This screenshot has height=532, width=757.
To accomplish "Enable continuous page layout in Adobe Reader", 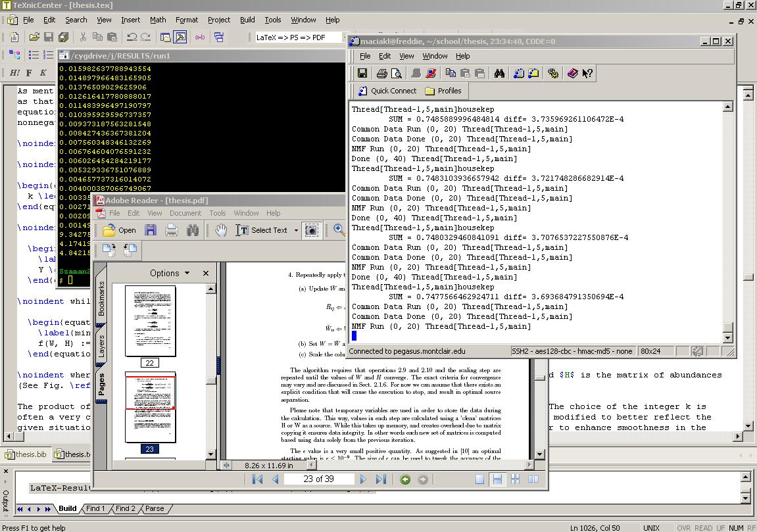I will 497,479.
